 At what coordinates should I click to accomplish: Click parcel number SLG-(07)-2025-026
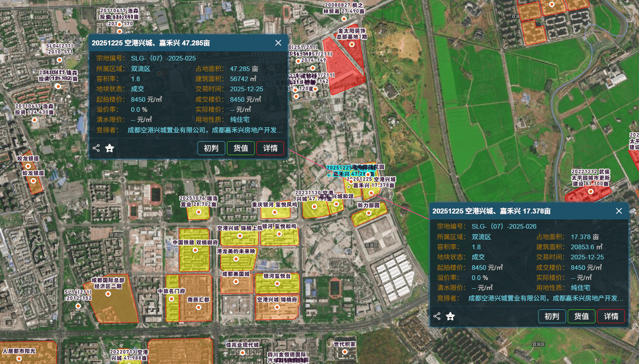click(504, 226)
